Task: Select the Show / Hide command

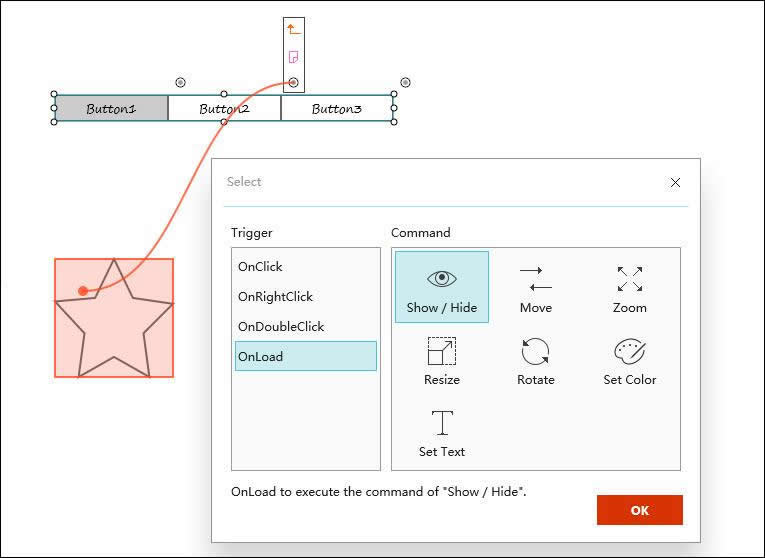Action: tap(442, 287)
